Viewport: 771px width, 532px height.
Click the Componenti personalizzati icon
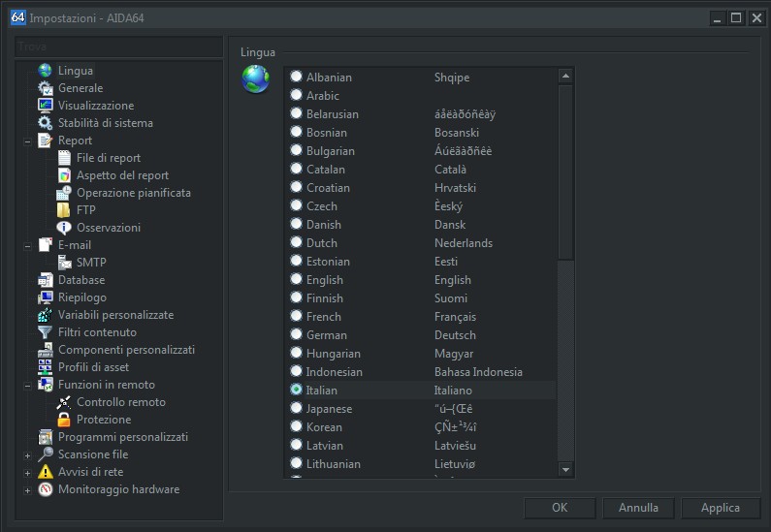[46, 350]
